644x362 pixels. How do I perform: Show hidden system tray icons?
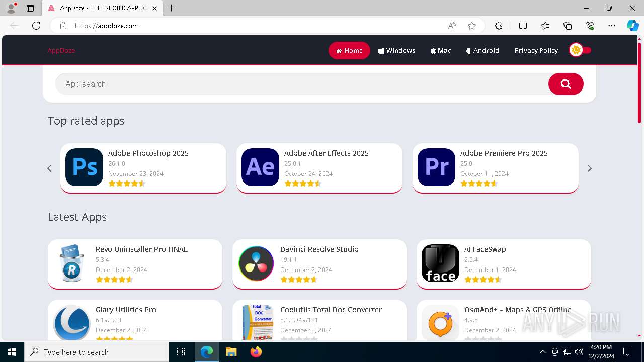(542, 352)
